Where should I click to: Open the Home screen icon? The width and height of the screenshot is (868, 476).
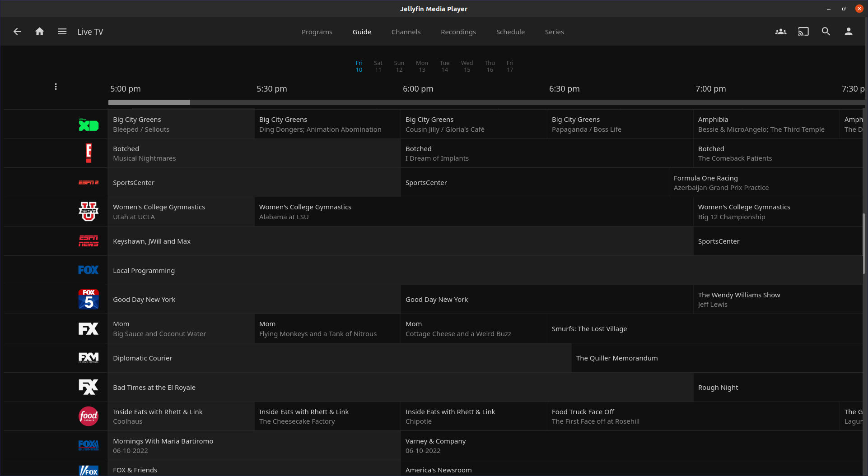click(x=40, y=32)
